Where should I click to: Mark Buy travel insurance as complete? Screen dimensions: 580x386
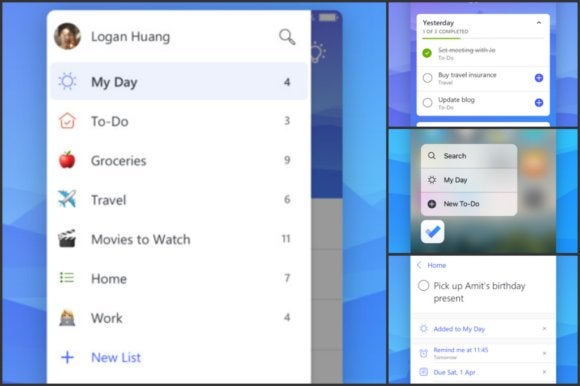coord(427,78)
